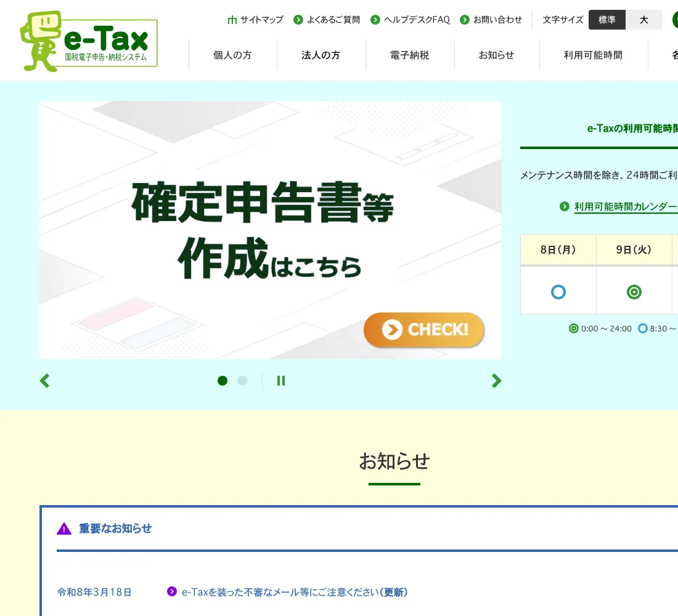
Task: Click the 確定申告書等作成 banner image
Action: pyautogui.click(x=270, y=230)
